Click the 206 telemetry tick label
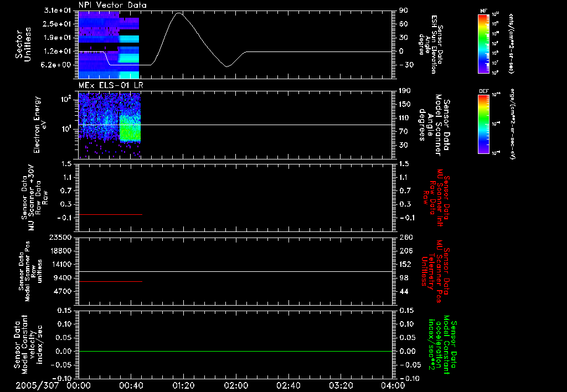 tap(406, 251)
